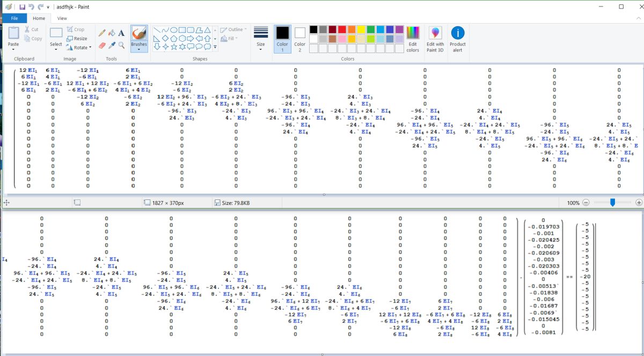Choose the red color swatch

pos(342,29)
